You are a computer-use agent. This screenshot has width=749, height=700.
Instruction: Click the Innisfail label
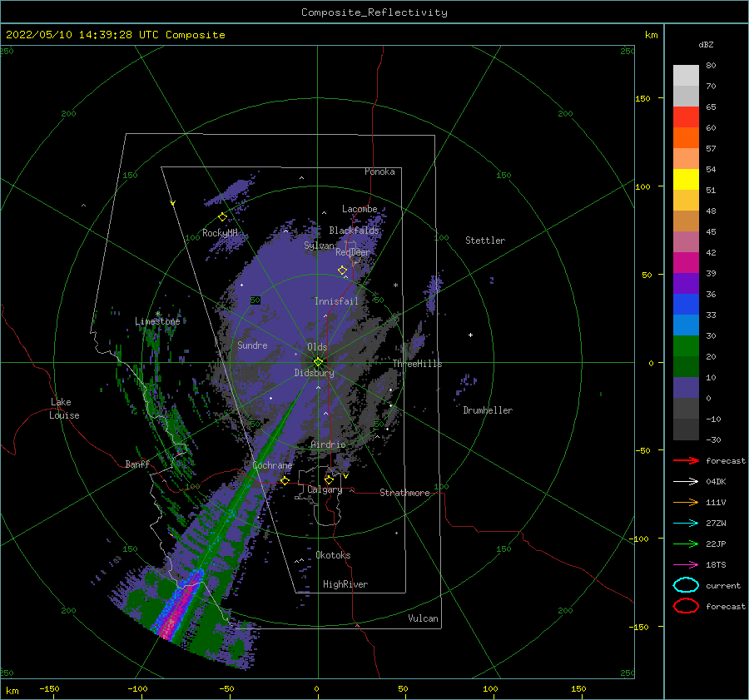[x=336, y=301]
